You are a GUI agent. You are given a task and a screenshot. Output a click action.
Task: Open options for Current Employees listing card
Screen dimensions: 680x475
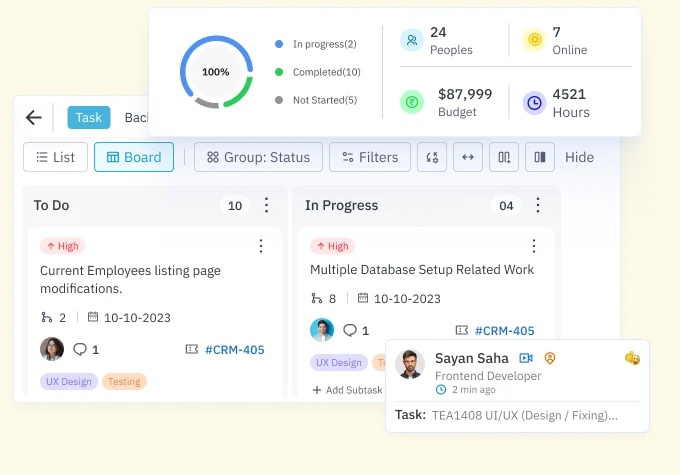(261, 246)
